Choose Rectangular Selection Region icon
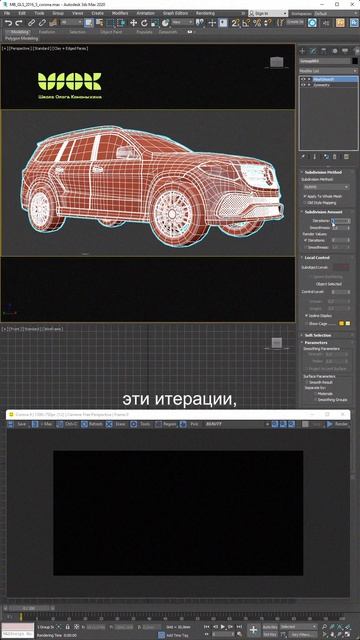Viewport: 360px width, 640px height. coord(111,23)
